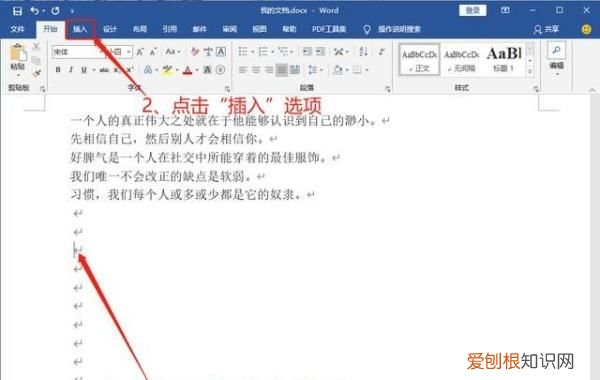Undo the last action

[35, 11]
